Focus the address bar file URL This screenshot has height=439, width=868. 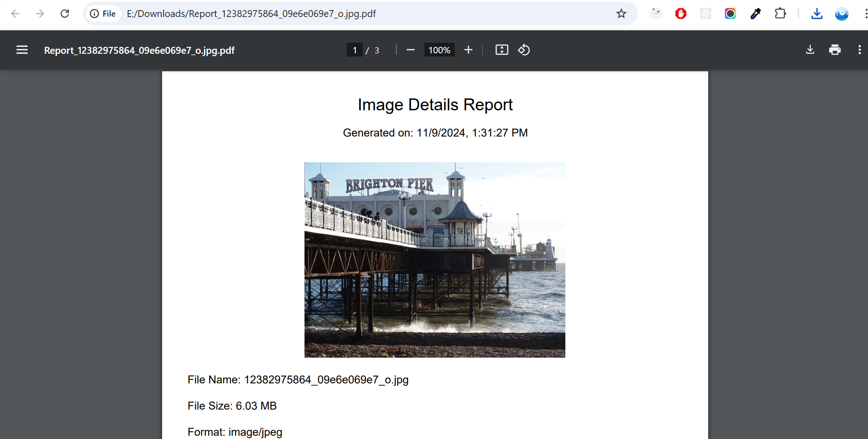tap(251, 14)
